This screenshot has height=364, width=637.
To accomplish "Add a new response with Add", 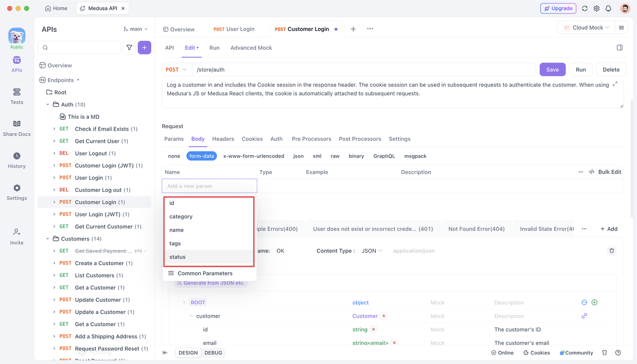I will tap(609, 229).
